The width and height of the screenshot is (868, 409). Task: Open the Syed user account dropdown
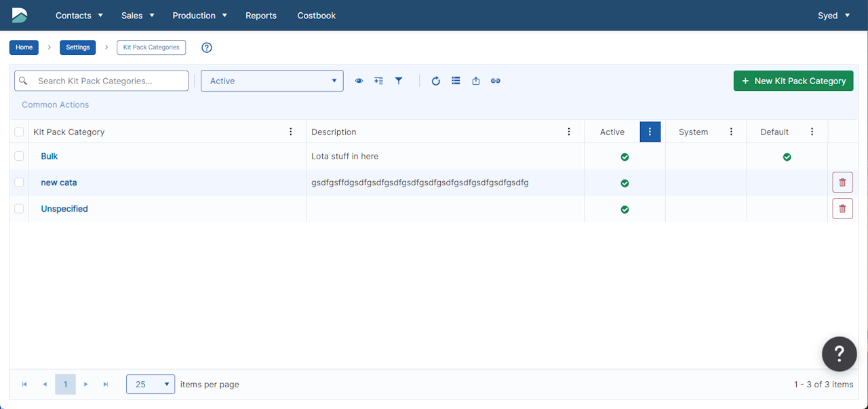point(833,16)
